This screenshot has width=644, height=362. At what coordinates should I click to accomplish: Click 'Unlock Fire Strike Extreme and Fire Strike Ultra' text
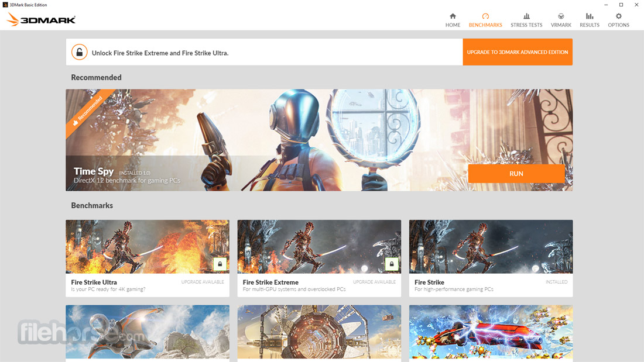160,53
